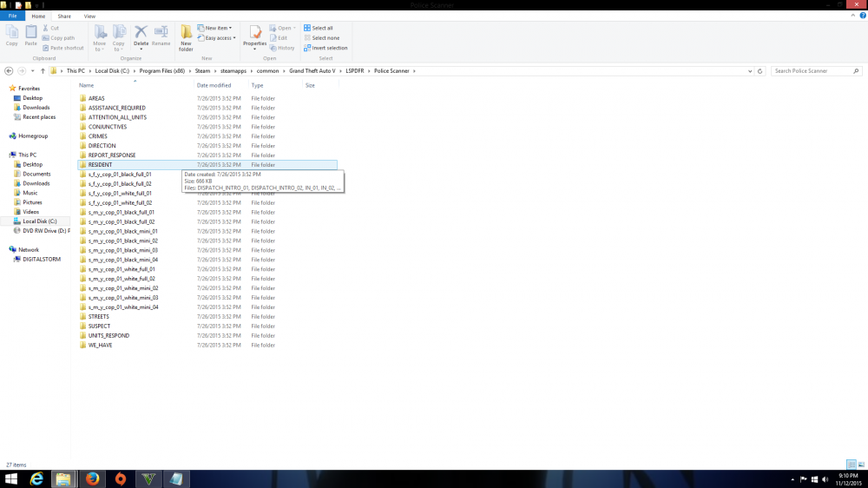Go up one level with the Up arrow
This screenshot has height=488, width=868.
pos(43,71)
